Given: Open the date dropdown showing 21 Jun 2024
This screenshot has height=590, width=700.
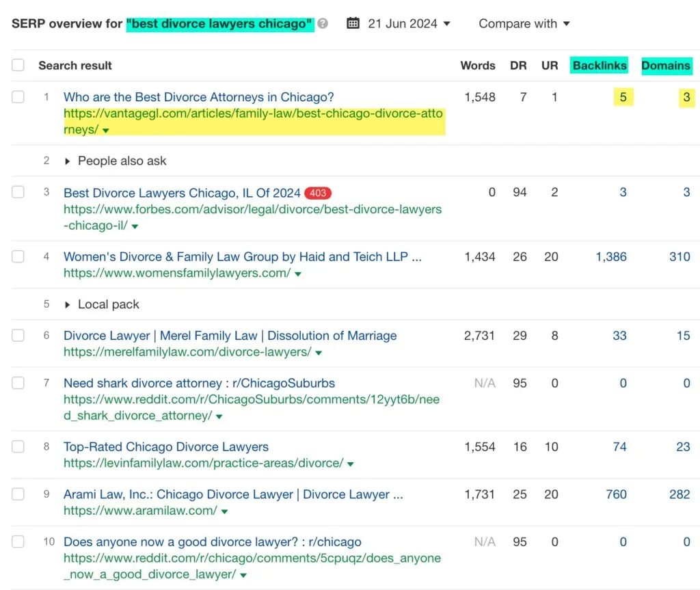Looking at the screenshot, I should point(409,24).
